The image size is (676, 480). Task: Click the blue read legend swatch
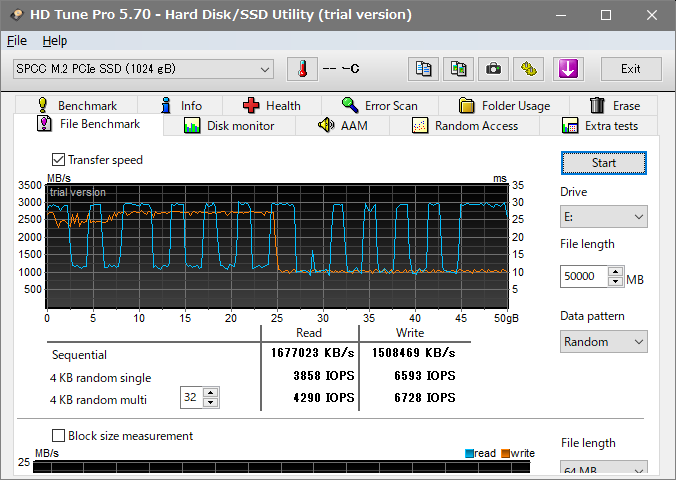coord(469,453)
